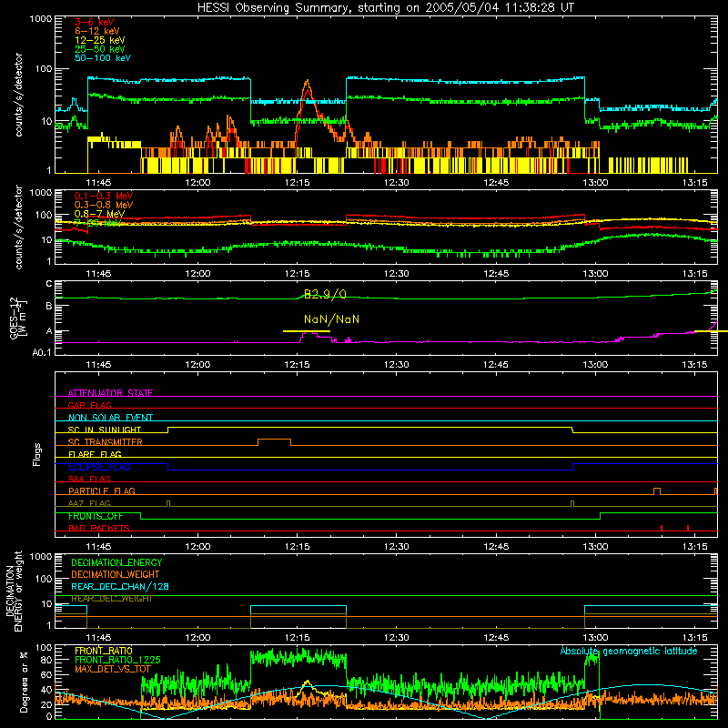The image size is (728, 728).
Task: Click the REAR_DEC_WEIGHT legend label
Action: tap(111, 599)
